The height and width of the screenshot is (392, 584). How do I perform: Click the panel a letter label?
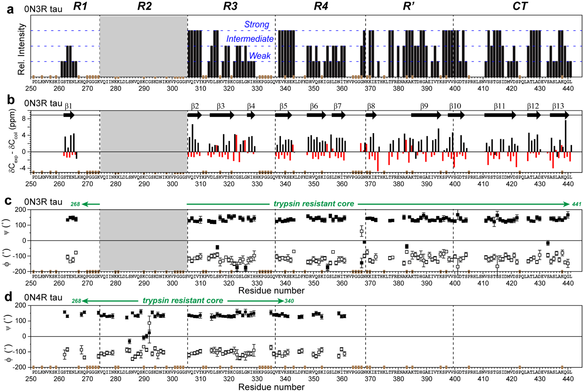pyautogui.click(x=10, y=9)
